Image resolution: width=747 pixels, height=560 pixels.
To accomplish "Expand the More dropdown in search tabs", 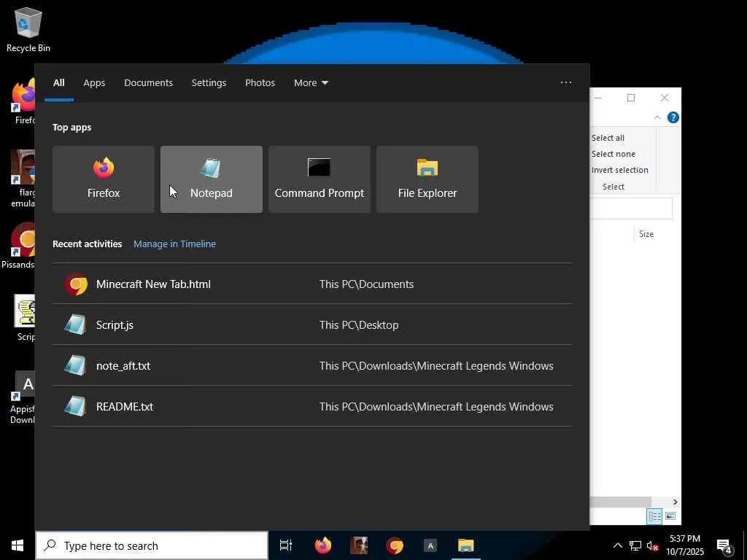I will (311, 83).
